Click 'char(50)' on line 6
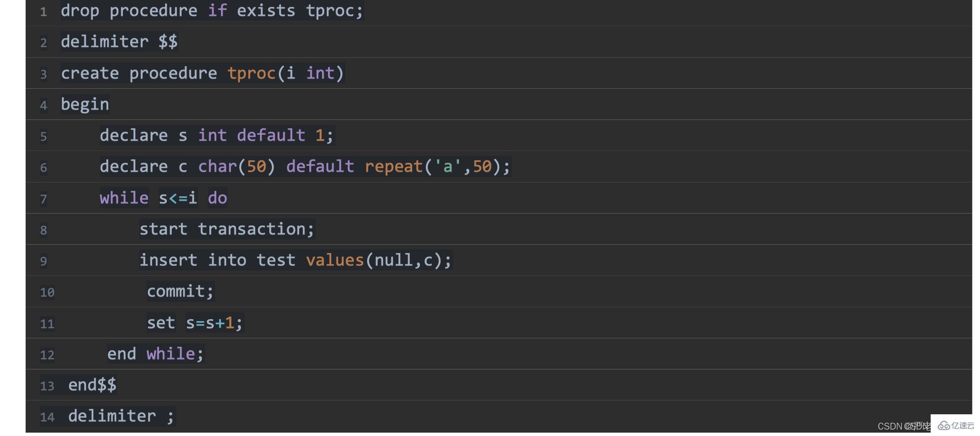The image size is (980, 436). pos(237,166)
